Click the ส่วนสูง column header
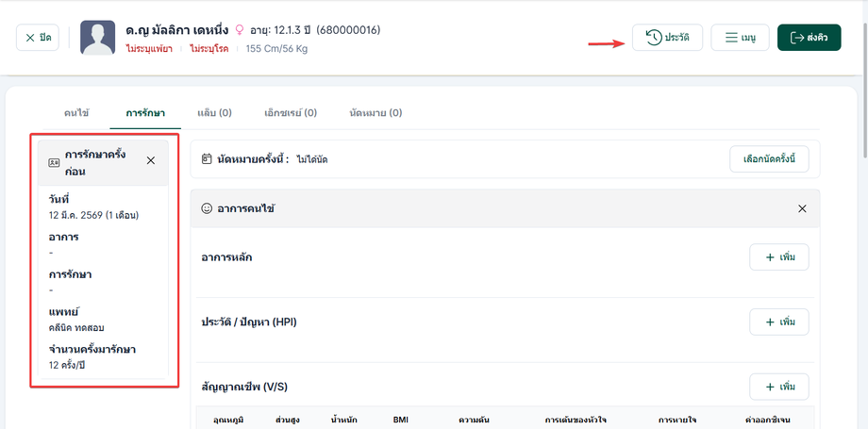The width and height of the screenshot is (868, 429). 288,421
